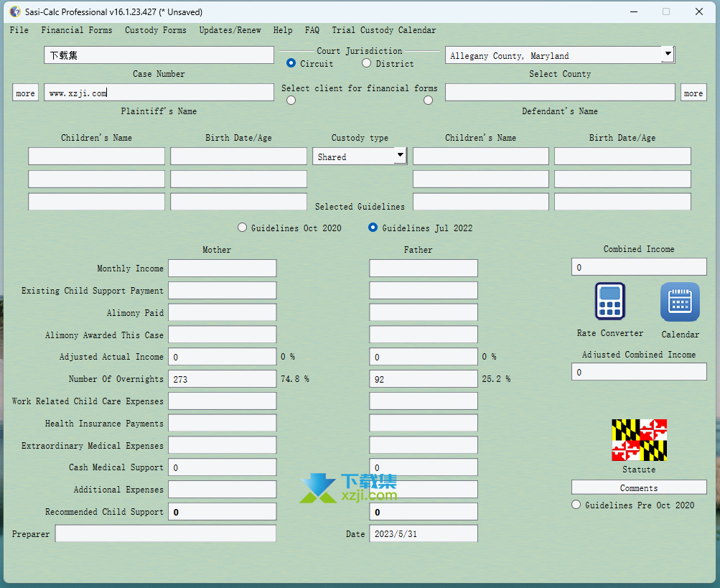
Task: Open the File menu
Action: (x=19, y=30)
